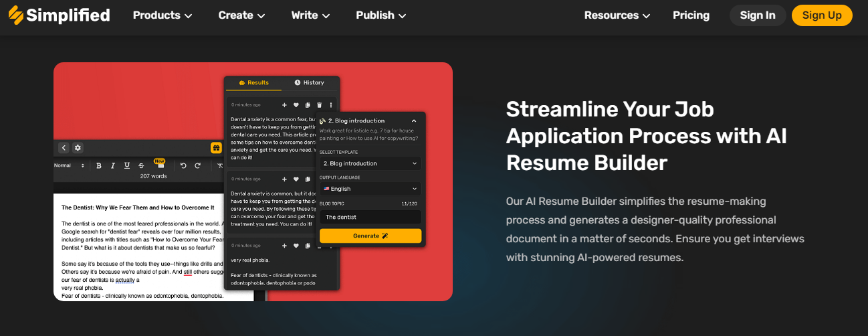Expand the Publish menu
This screenshot has width=868, height=336.
tap(381, 15)
